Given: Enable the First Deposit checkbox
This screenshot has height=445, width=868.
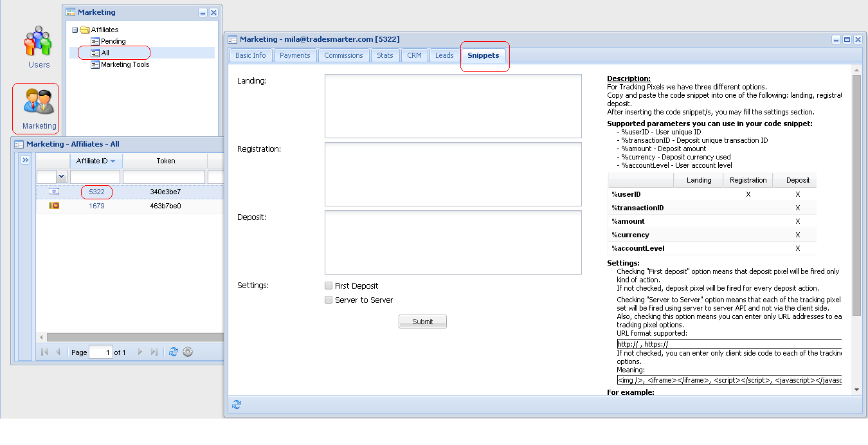Looking at the screenshot, I should pyautogui.click(x=329, y=286).
